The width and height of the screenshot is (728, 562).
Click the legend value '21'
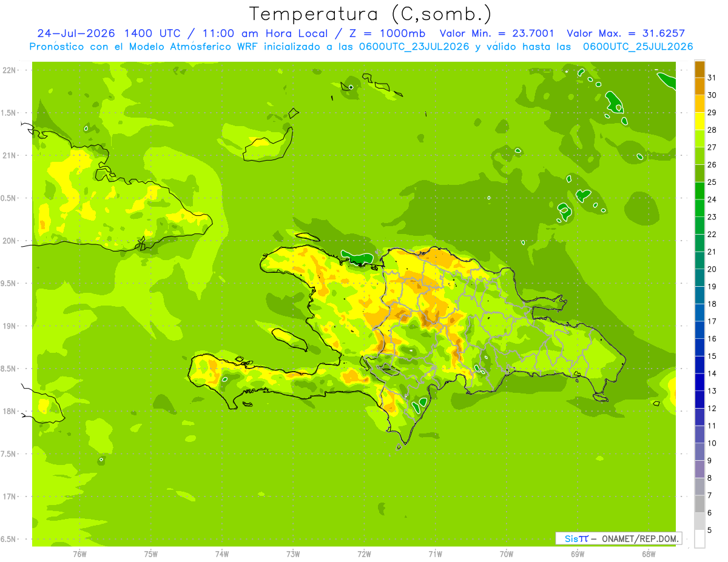(x=712, y=252)
